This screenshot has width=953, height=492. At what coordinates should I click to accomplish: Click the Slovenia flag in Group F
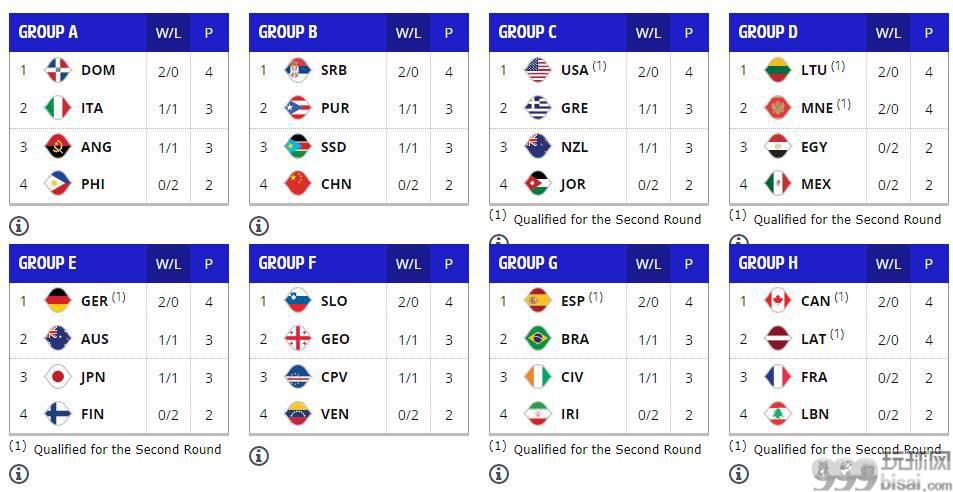click(298, 301)
